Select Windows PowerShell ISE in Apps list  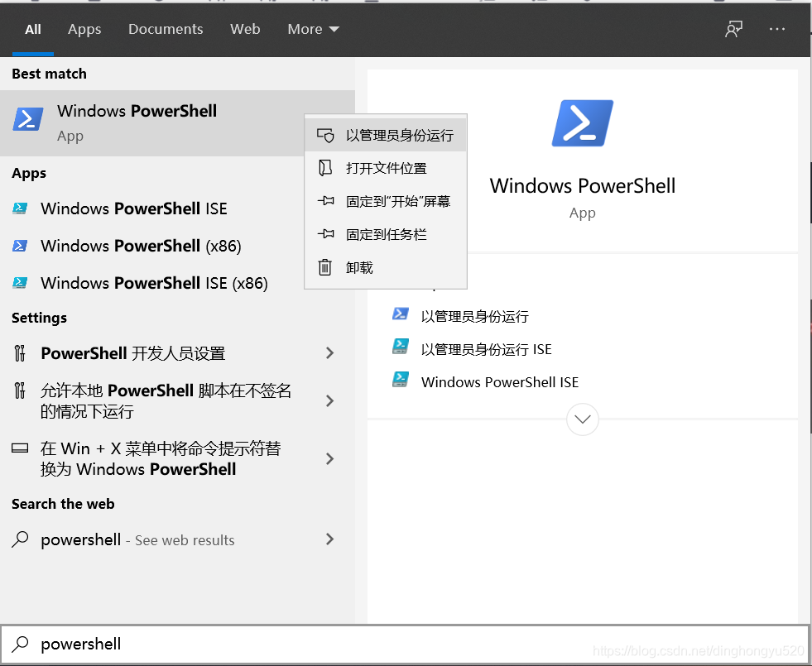click(x=178, y=208)
